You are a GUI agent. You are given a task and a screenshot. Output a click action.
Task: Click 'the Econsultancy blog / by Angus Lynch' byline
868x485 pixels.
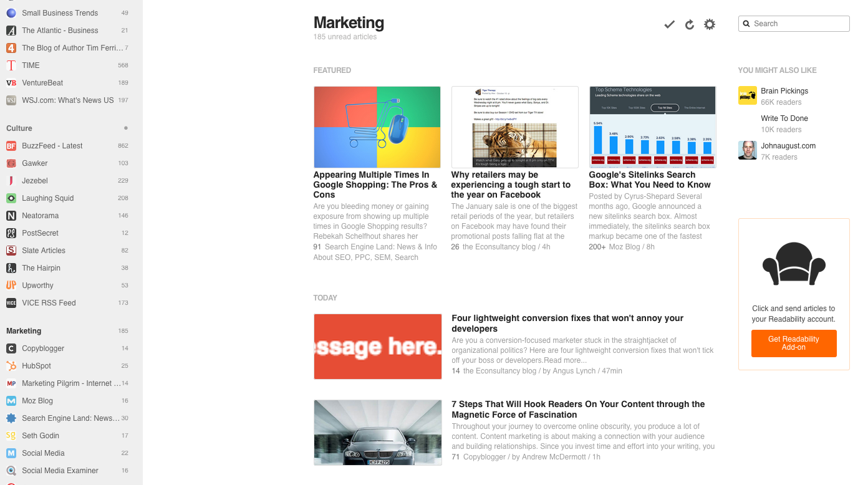(x=542, y=371)
